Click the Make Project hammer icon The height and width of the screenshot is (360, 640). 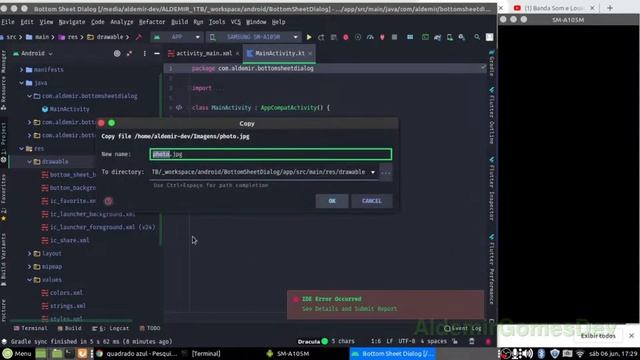pos(139,37)
